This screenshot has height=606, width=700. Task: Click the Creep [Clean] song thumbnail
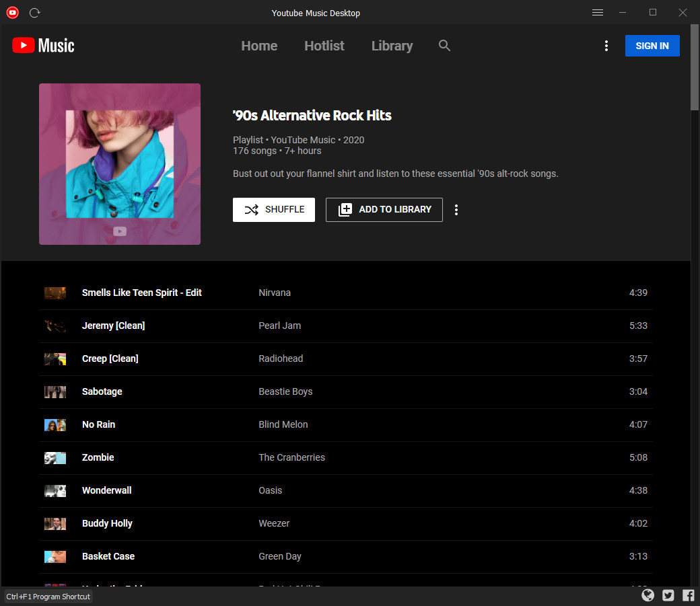[55, 358]
